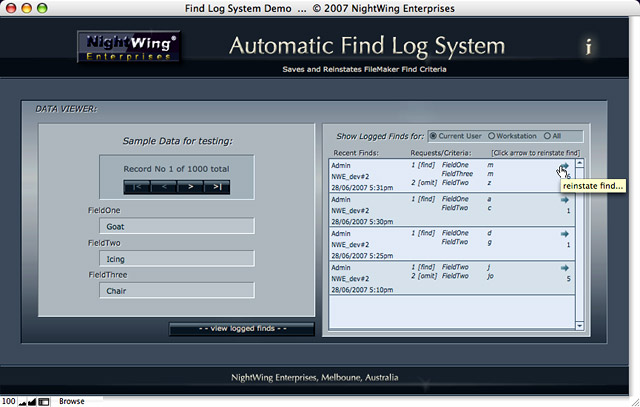Click the FieldTwo field containing Icing
Viewport: 640px width, 407px height.
[177, 259]
